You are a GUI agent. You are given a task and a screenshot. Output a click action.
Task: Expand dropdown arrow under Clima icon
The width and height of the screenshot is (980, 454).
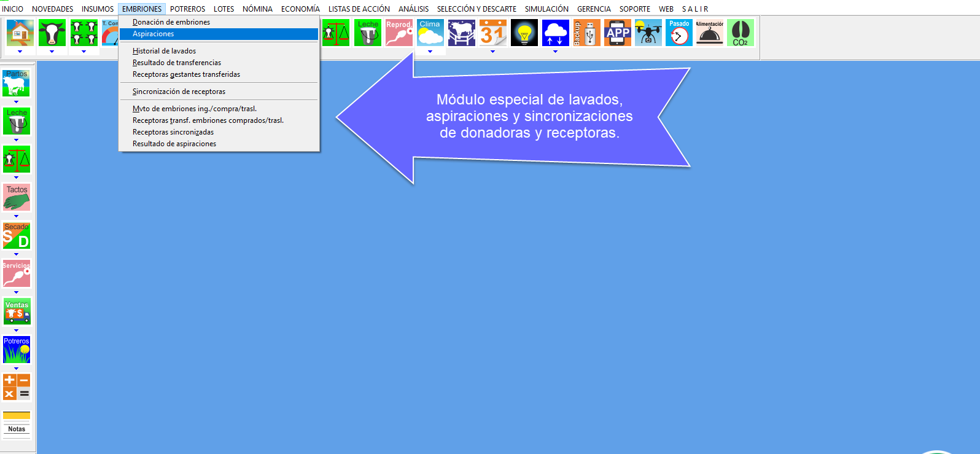click(430, 52)
